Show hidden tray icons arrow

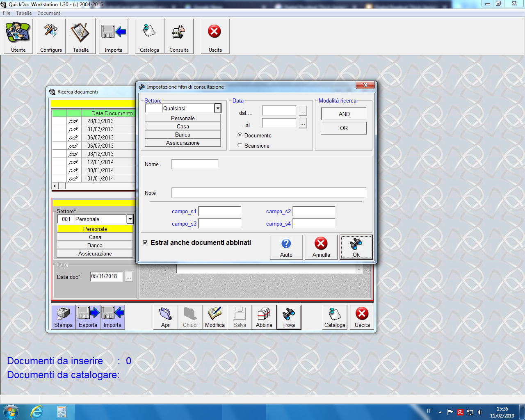click(x=440, y=412)
